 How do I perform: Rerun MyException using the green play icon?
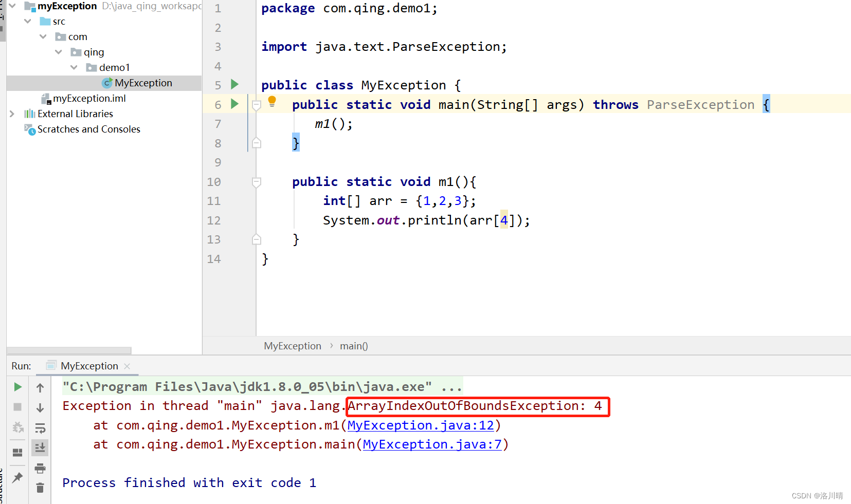17,387
